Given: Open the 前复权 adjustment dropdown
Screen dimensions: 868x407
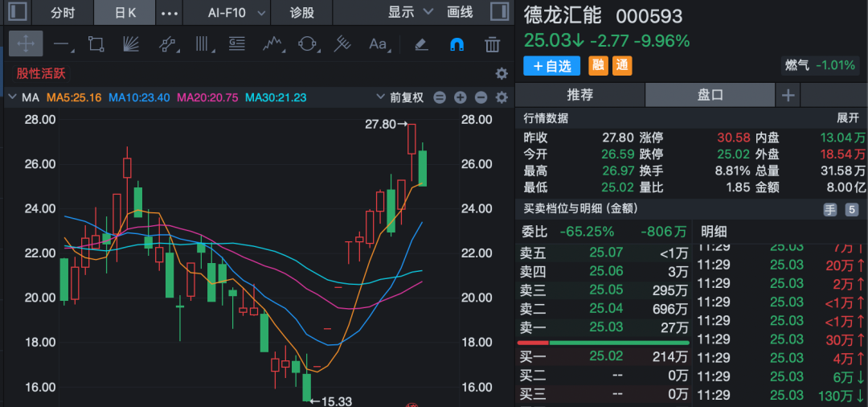Looking at the screenshot, I should point(399,98).
